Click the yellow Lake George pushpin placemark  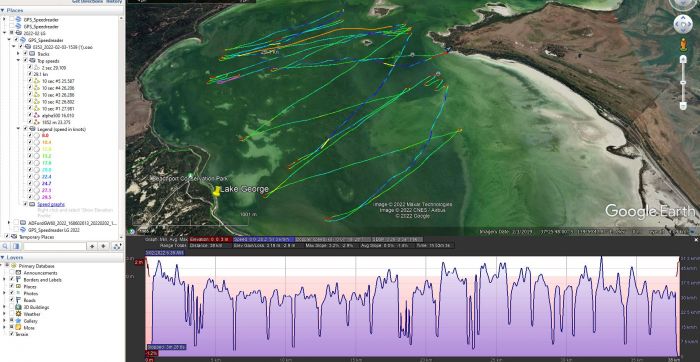(x=217, y=191)
